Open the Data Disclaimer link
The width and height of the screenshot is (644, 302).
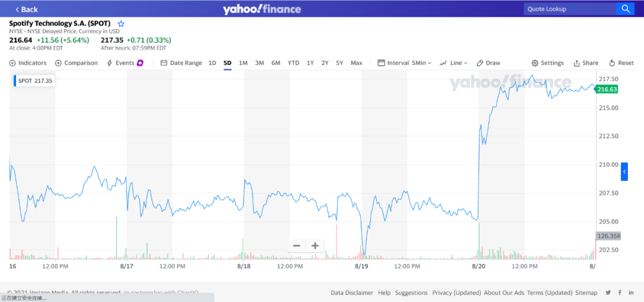pos(352,292)
